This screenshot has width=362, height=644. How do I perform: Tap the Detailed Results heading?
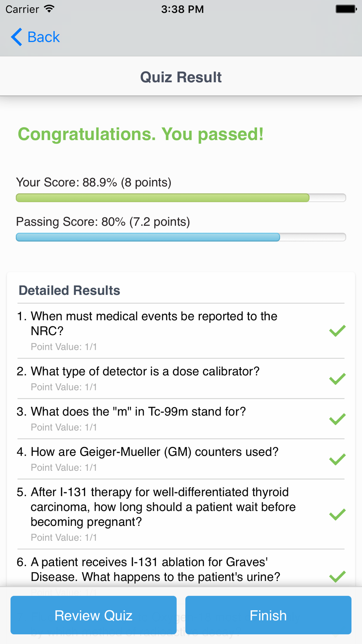pos(69,290)
